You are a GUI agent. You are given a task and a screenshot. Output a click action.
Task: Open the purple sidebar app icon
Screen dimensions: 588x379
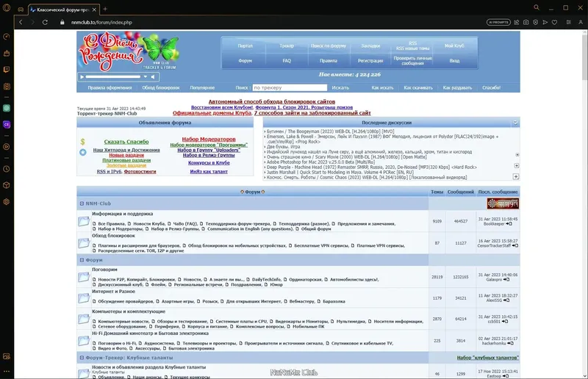[x=7, y=124]
